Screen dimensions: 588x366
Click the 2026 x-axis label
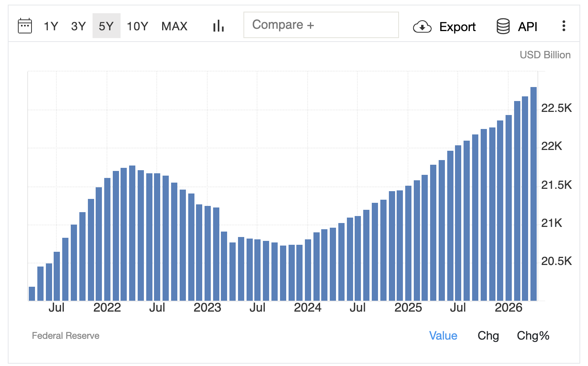508,308
